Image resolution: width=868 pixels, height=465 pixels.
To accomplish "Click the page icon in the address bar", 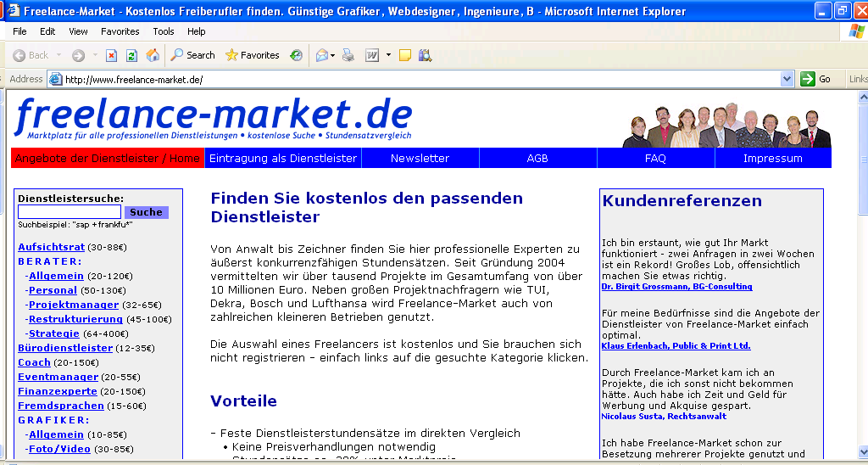I will pyautogui.click(x=55, y=79).
